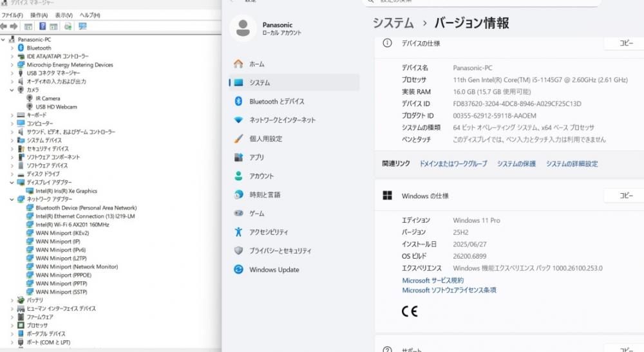Screen dimensions: 644x352
Task: Expand IDE ATA/ATAPI controllers category
Action: click(x=12, y=57)
